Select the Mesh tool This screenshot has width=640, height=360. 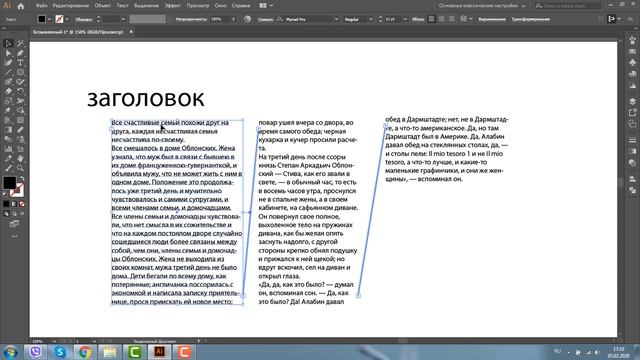tap(20, 120)
